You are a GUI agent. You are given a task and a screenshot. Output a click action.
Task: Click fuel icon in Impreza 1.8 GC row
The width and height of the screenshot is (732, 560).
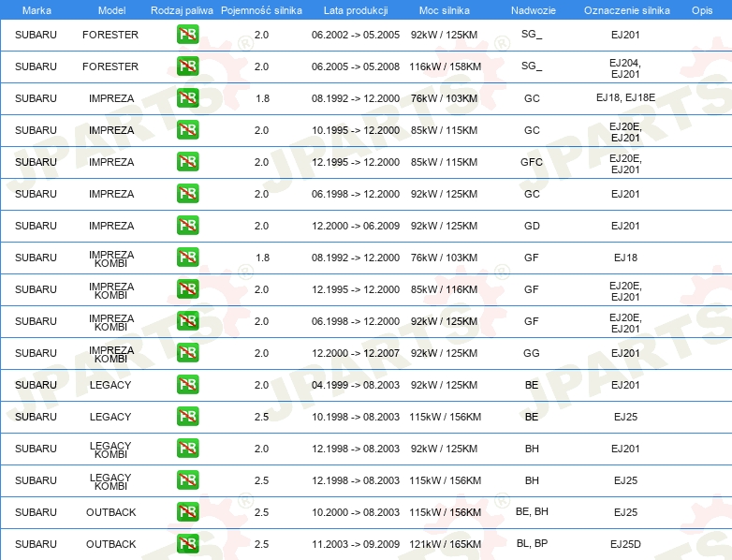tap(187, 97)
